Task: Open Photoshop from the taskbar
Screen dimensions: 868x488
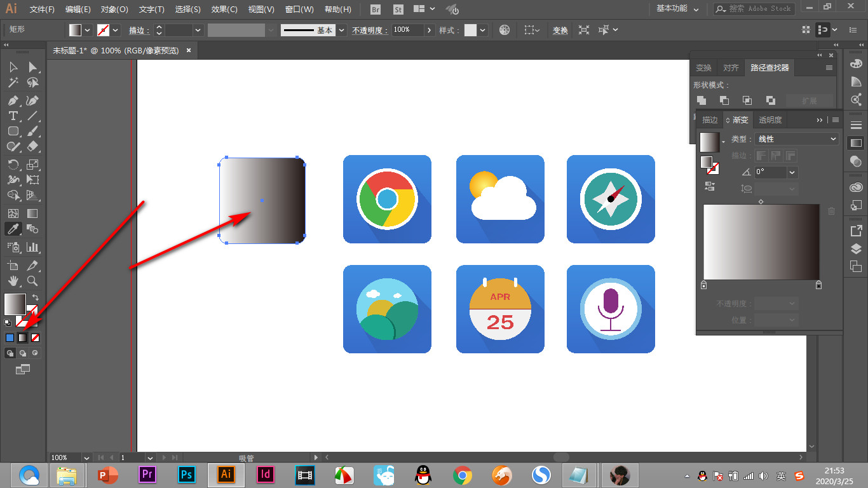Action: (x=187, y=474)
